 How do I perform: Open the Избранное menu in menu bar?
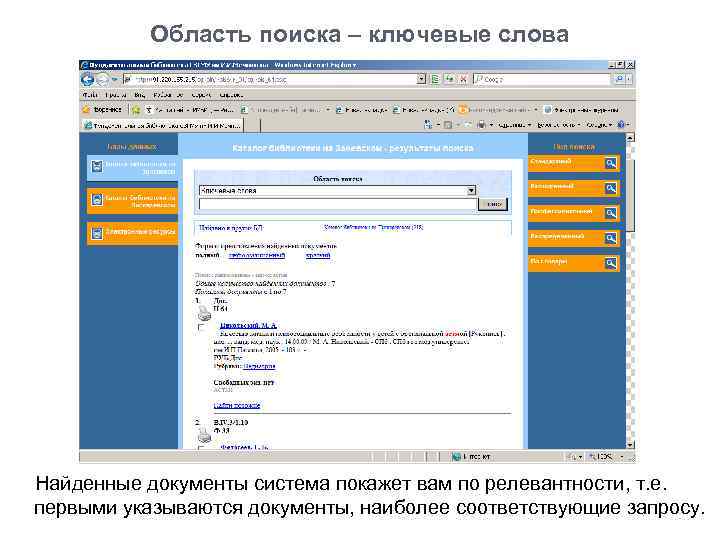point(168,95)
